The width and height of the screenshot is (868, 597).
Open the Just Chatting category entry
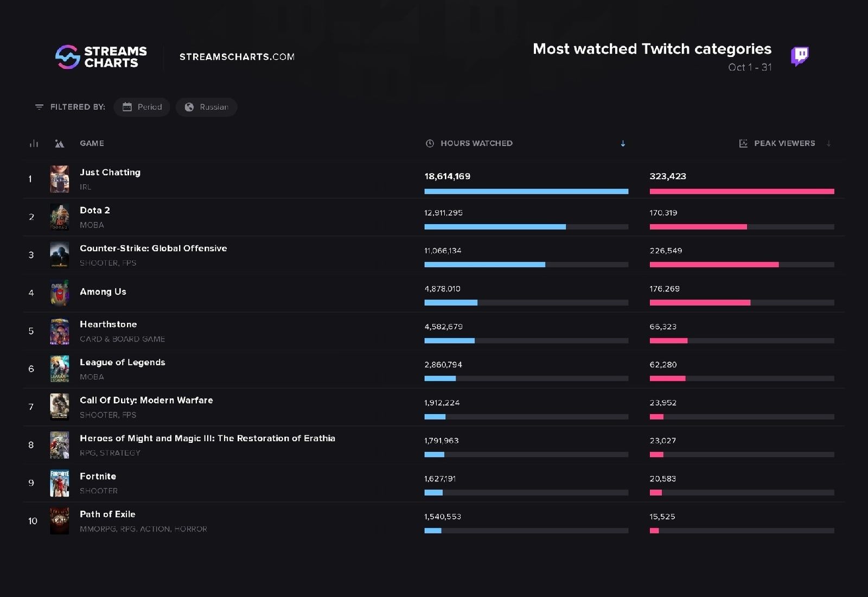click(110, 172)
